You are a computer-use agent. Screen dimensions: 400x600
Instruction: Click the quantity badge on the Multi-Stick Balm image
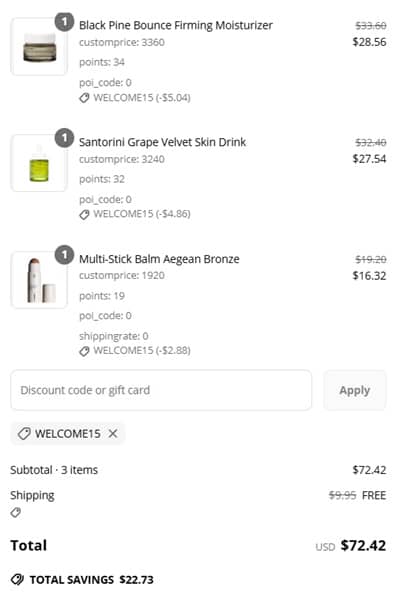coord(64,254)
